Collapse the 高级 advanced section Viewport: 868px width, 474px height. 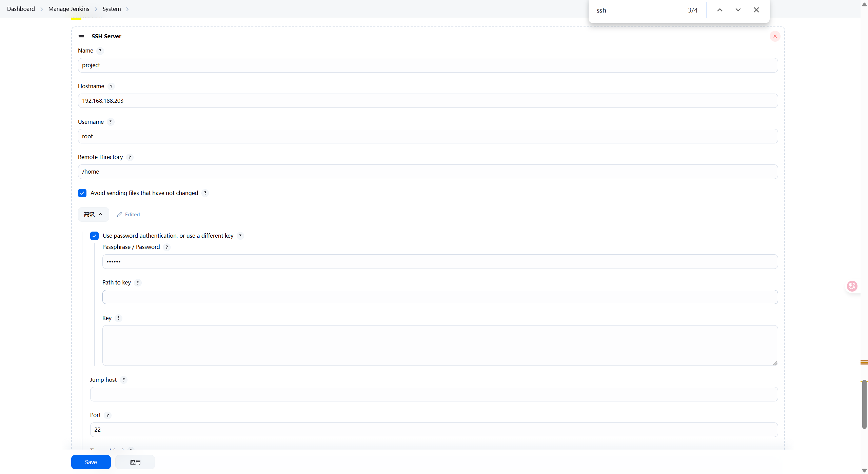coord(93,214)
